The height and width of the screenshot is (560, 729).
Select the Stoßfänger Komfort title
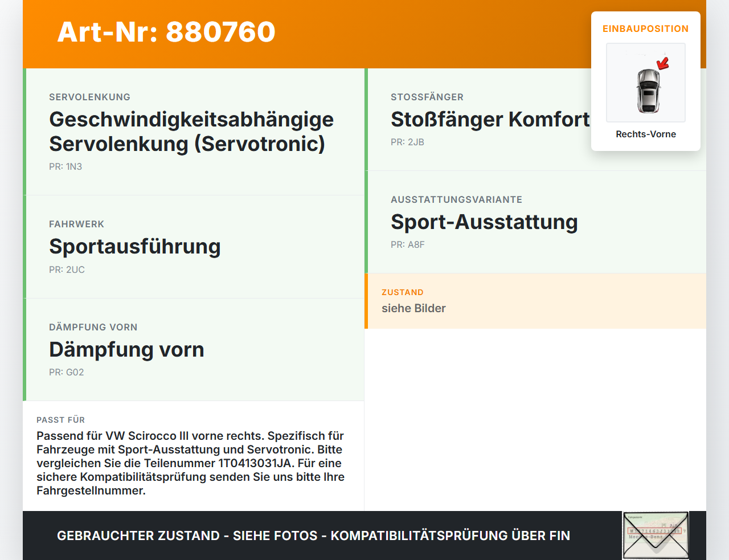tap(490, 120)
